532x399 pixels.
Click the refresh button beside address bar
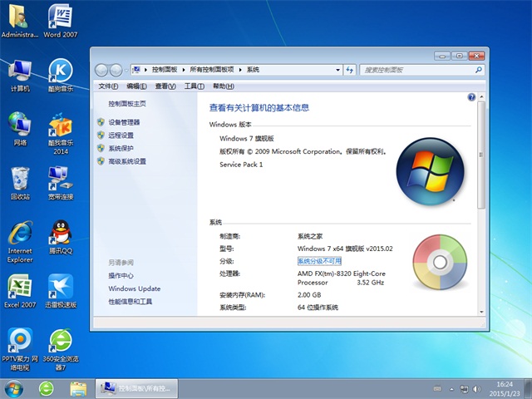349,70
